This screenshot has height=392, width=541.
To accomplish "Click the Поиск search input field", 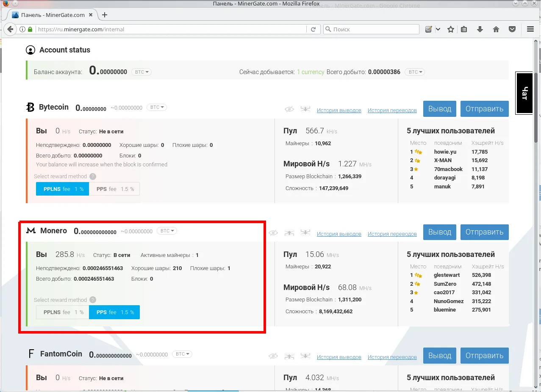I will [x=371, y=29].
